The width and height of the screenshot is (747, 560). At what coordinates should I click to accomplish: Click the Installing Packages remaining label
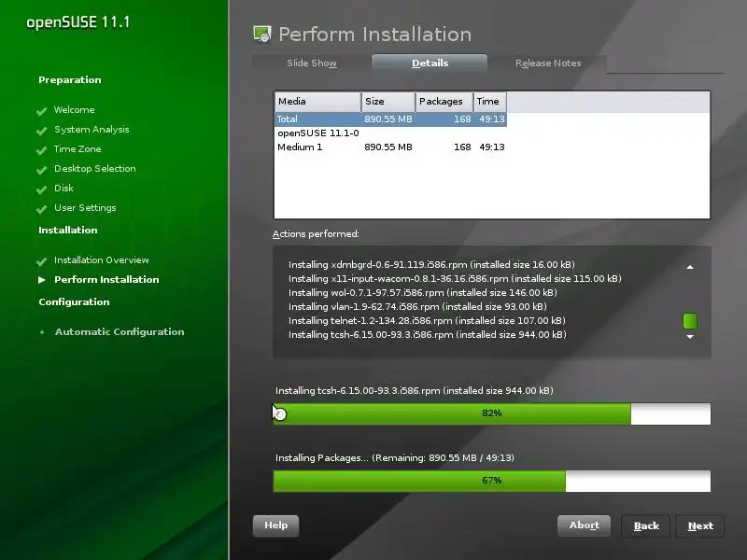click(x=394, y=458)
